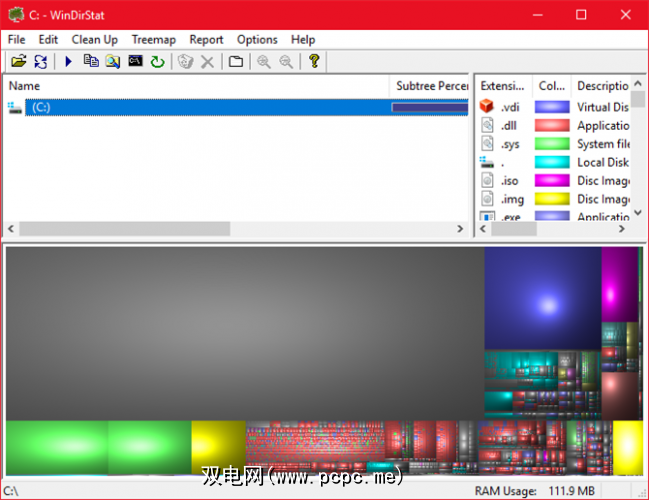Screen dimensions: 649x500
Task: Click directory tree horizontal scrollbar thumb
Action: [125, 228]
